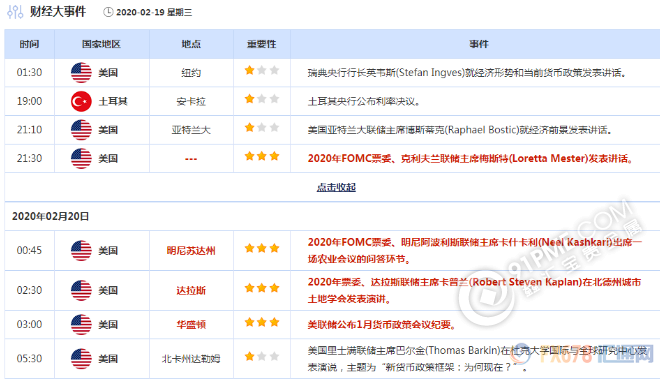Image resolution: width=660 pixels, height=382 pixels.
Task: Click the US flag in the 03:00 row
Action: coord(81,324)
